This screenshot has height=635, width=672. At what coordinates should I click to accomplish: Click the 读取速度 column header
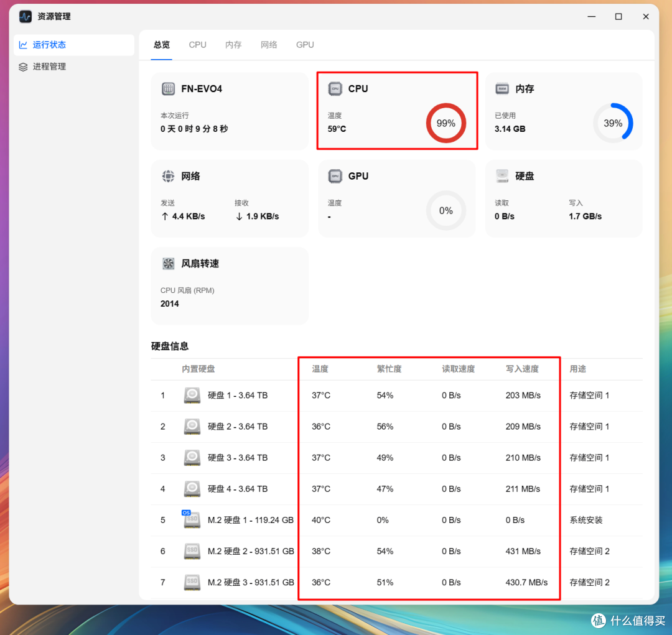458,369
